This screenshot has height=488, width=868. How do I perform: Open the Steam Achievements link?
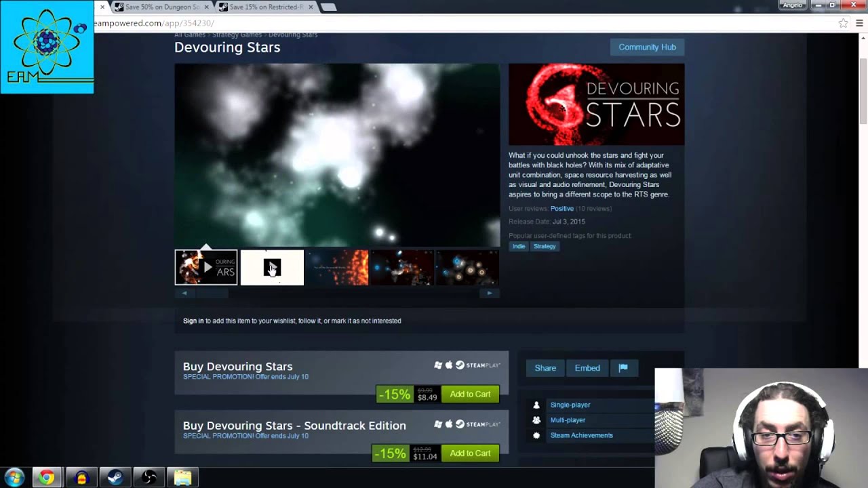[581, 435]
